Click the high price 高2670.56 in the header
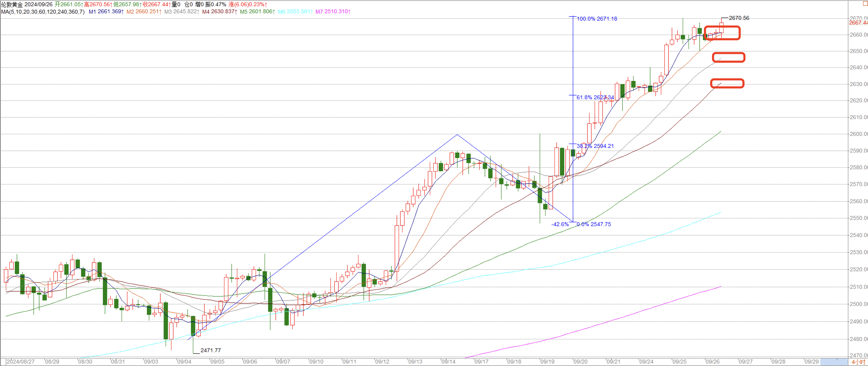The width and height of the screenshot is (868, 366). pos(98,4)
